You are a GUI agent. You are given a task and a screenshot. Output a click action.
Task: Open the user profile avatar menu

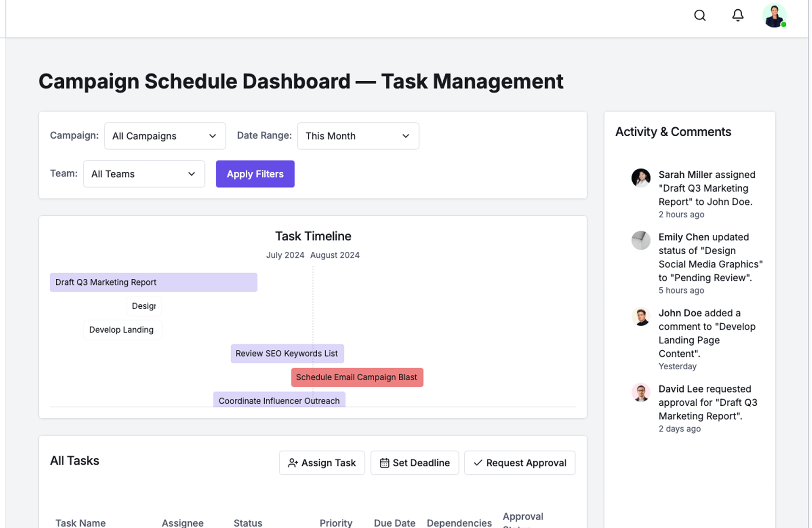[x=774, y=16]
